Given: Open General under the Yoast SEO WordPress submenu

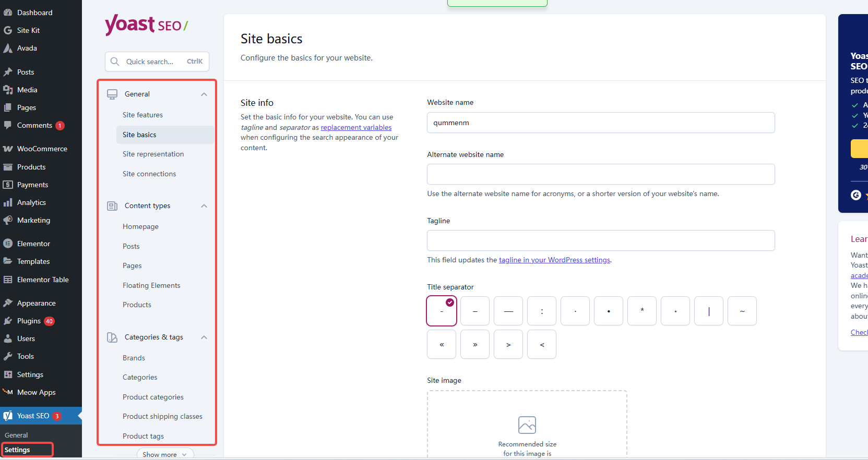Looking at the screenshot, I should 16,435.
